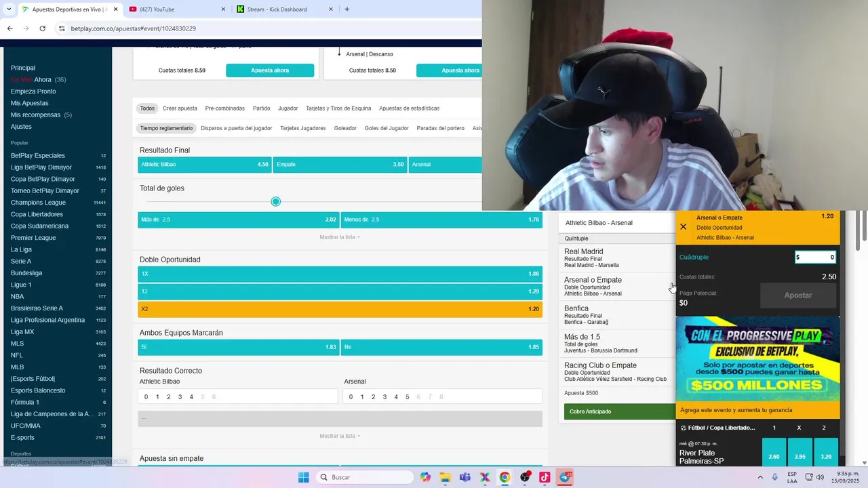Select Tiempo reglamentario sub-filter
This screenshot has width=868, height=488.
click(166, 128)
